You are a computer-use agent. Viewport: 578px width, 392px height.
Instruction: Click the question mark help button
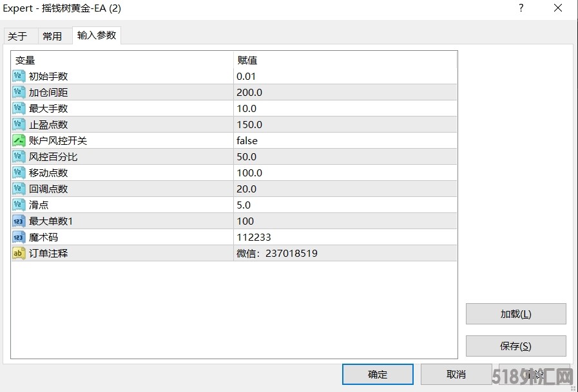coord(521,8)
